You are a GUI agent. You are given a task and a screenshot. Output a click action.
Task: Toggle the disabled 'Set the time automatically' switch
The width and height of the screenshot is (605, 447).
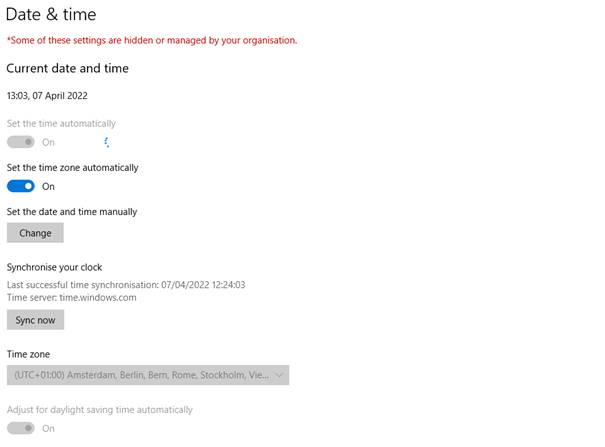21,142
